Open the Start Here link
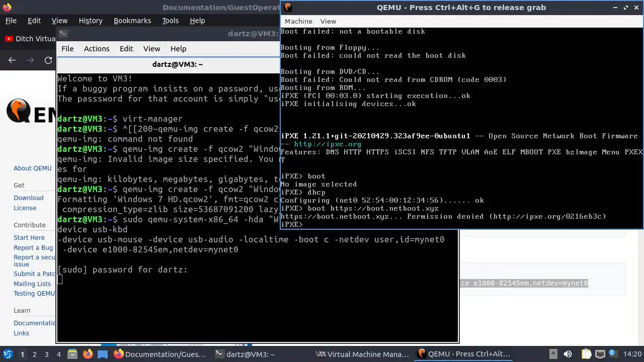 coord(29,238)
